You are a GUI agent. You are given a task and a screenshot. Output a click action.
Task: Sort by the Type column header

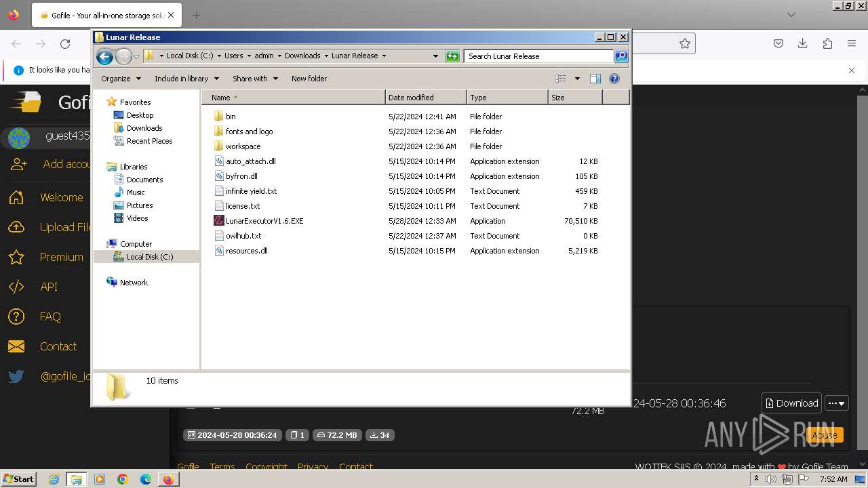507,98
